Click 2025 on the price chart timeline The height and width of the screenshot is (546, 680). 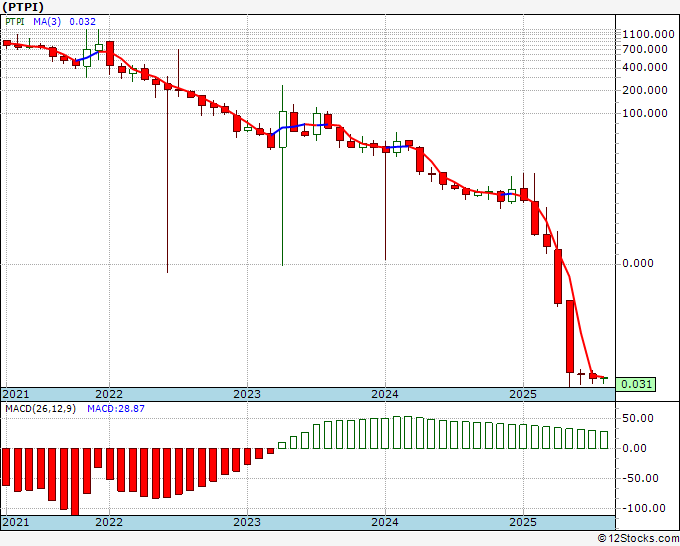coord(523,394)
